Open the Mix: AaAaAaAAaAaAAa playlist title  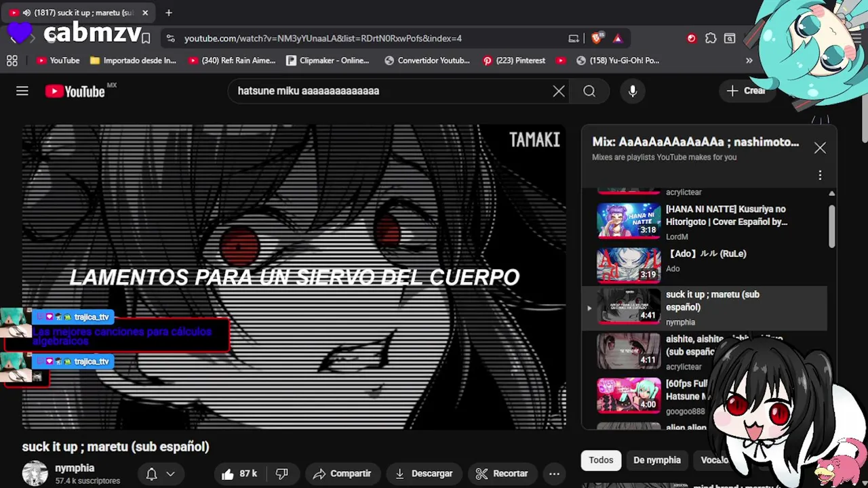[696, 142]
